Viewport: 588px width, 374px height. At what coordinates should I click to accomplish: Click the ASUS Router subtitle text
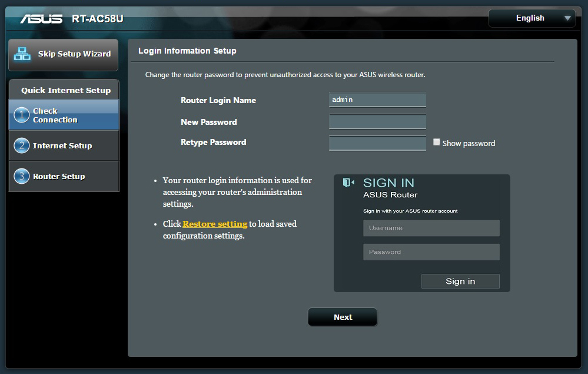click(x=390, y=195)
